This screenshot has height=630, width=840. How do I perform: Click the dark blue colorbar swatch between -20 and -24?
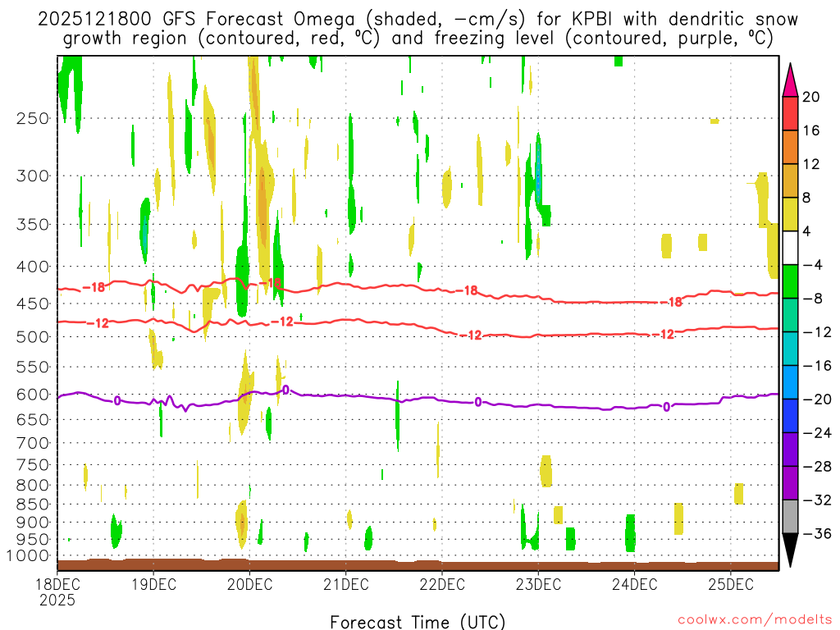[790, 416]
